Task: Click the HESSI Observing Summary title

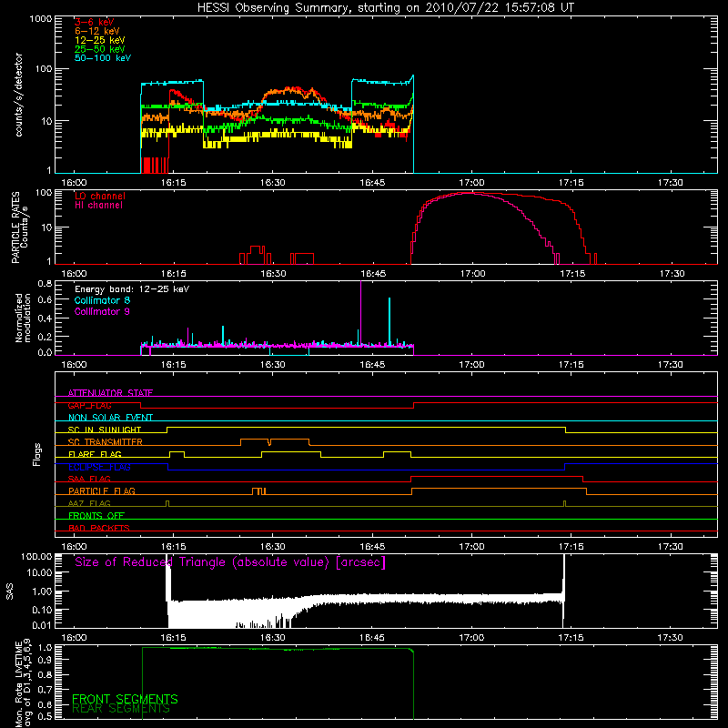Action: click(386, 8)
